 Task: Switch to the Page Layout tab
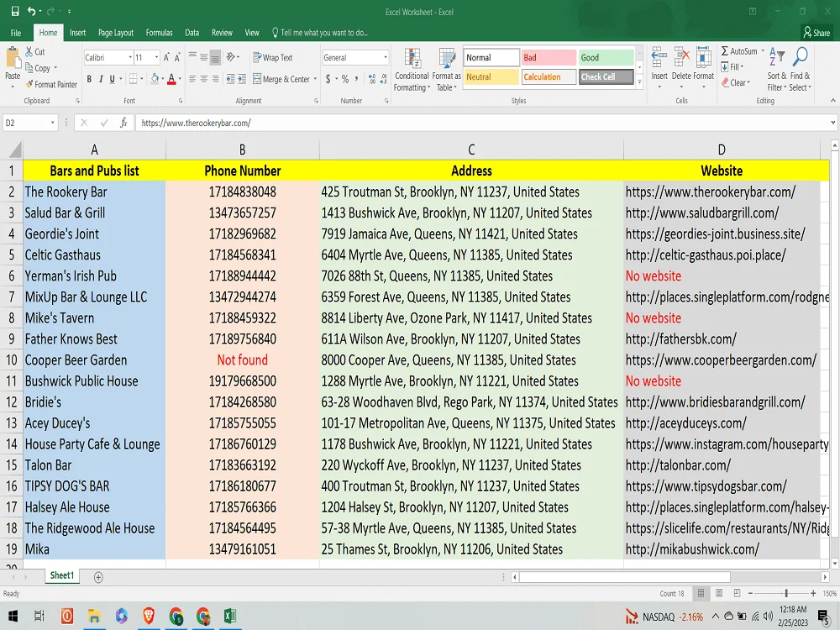click(x=116, y=33)
